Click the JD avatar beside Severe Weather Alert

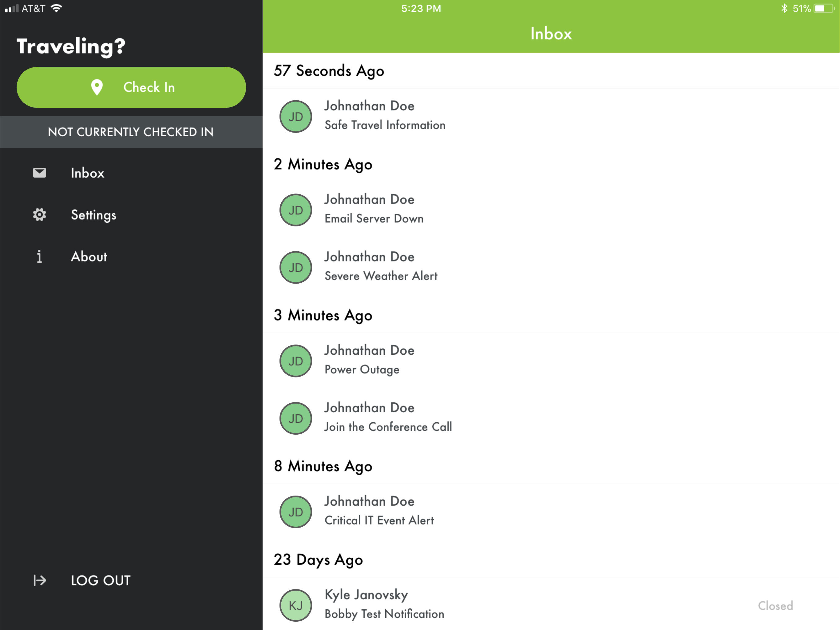(x=296, y=268)
